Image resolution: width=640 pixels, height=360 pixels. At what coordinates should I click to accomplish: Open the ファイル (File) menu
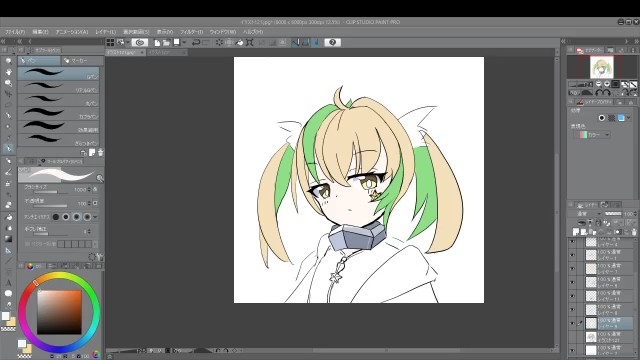click(x=16, y=32)
